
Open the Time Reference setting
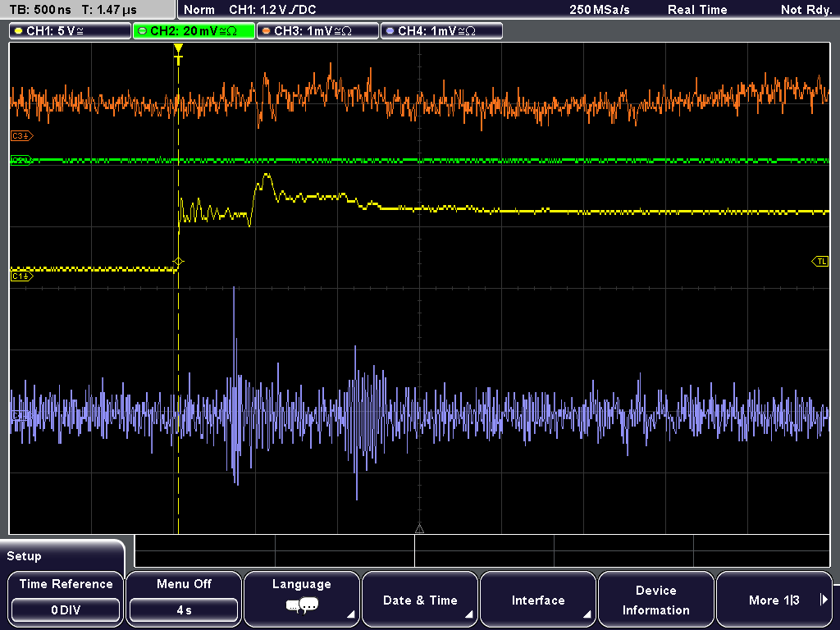pyautogui.click(x=66, y=598)
